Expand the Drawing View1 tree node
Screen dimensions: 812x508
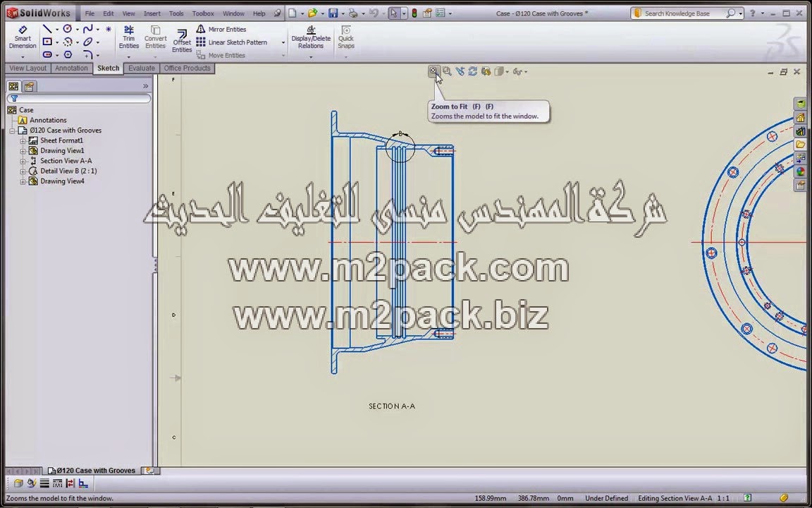click(23, 151)
